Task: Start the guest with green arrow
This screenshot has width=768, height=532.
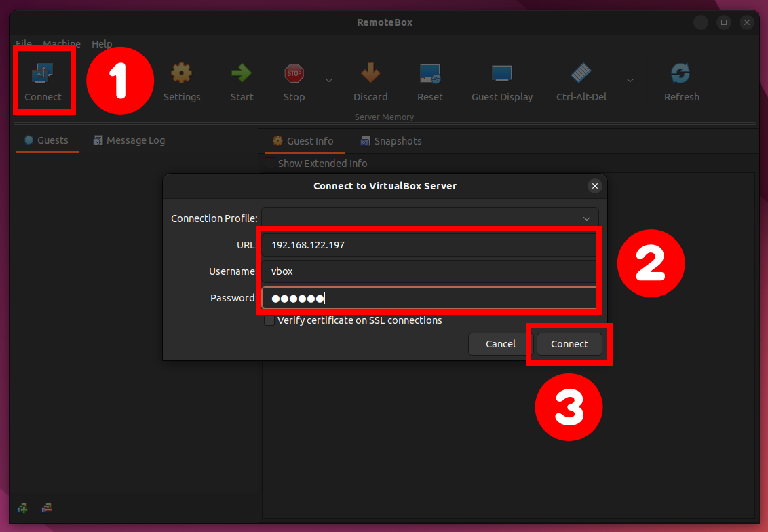Action: [x=242, y=73]
